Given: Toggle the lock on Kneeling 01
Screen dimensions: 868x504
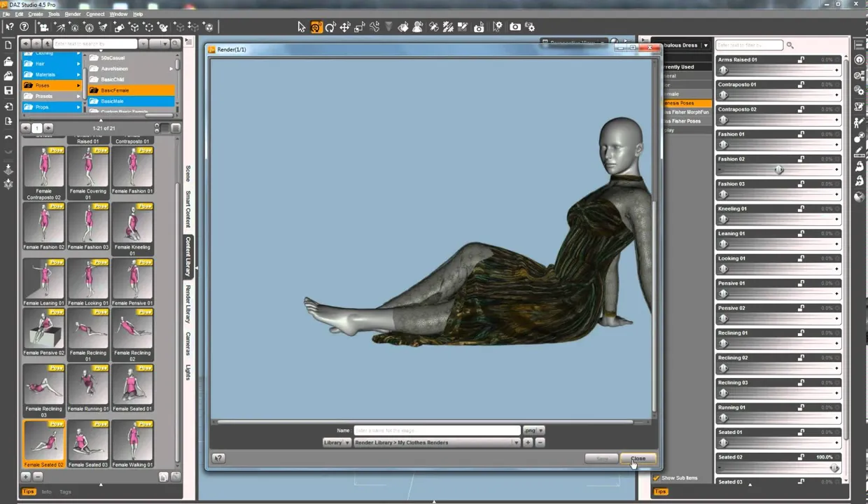Looking at the screenshot, I should point(801,209).
